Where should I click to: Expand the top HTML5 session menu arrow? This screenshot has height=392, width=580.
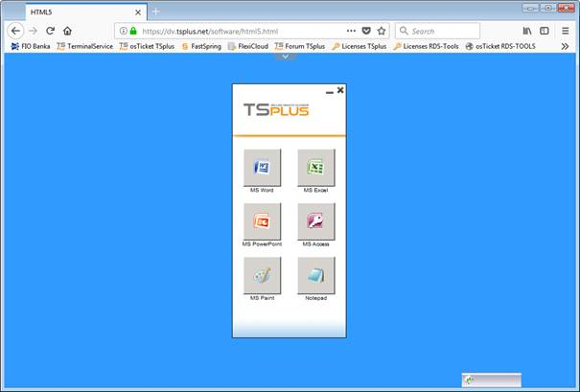tap(286, 57)
